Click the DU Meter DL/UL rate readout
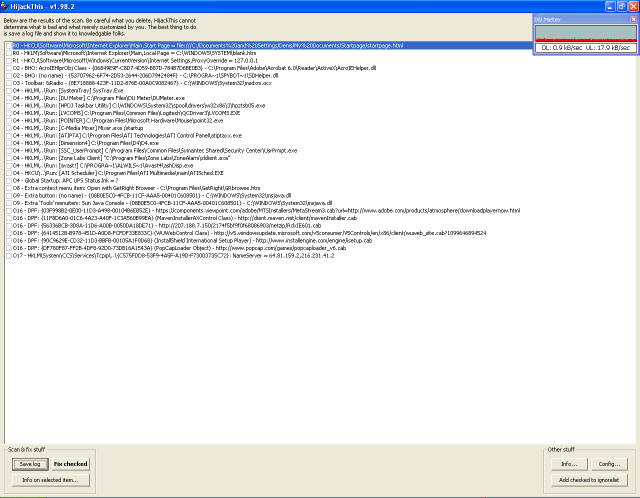The image size is (640, 498). 586,48
